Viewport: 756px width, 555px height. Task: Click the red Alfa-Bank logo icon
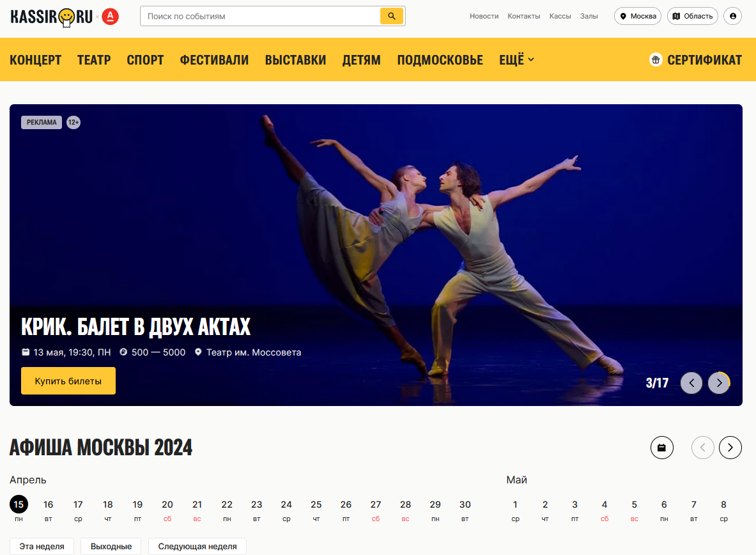click(x=110, y=17)
